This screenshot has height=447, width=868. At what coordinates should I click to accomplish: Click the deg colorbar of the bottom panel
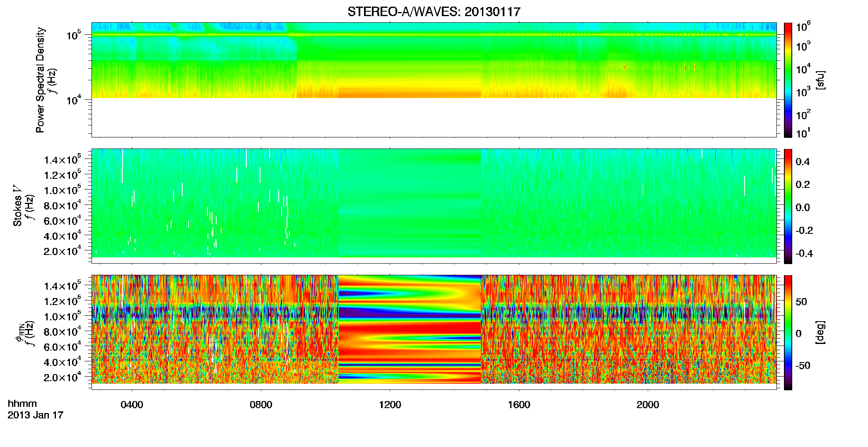788,332
